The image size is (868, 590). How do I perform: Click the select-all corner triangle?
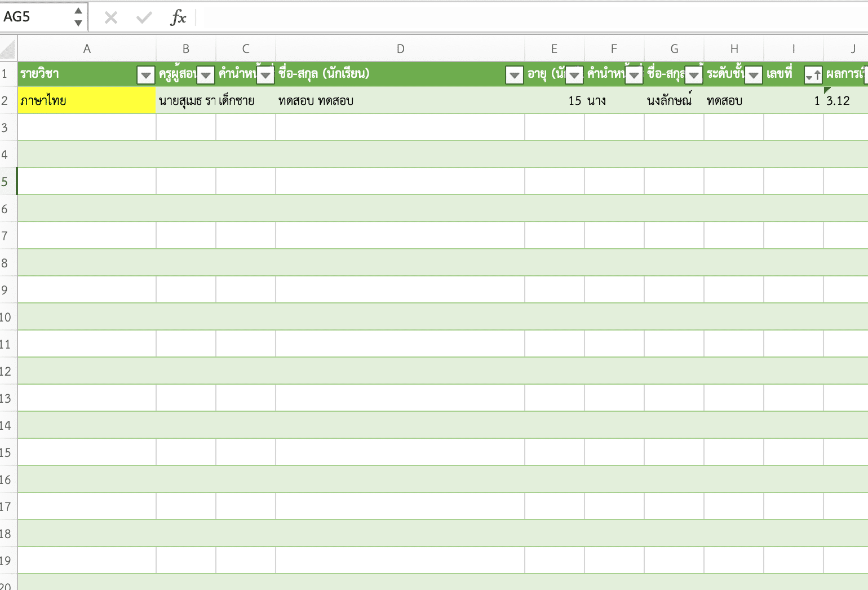(x=8, y=49)
